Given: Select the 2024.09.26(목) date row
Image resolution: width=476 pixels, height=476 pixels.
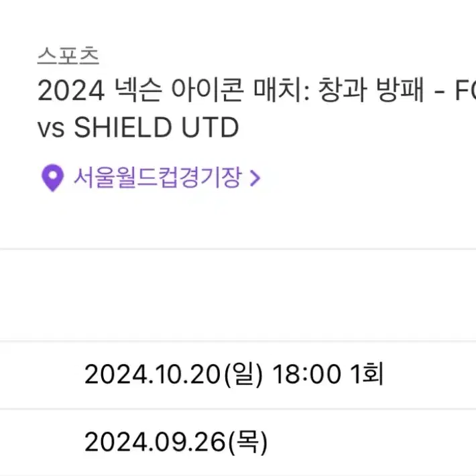Looking at the screenshot, I should point(238,442).
